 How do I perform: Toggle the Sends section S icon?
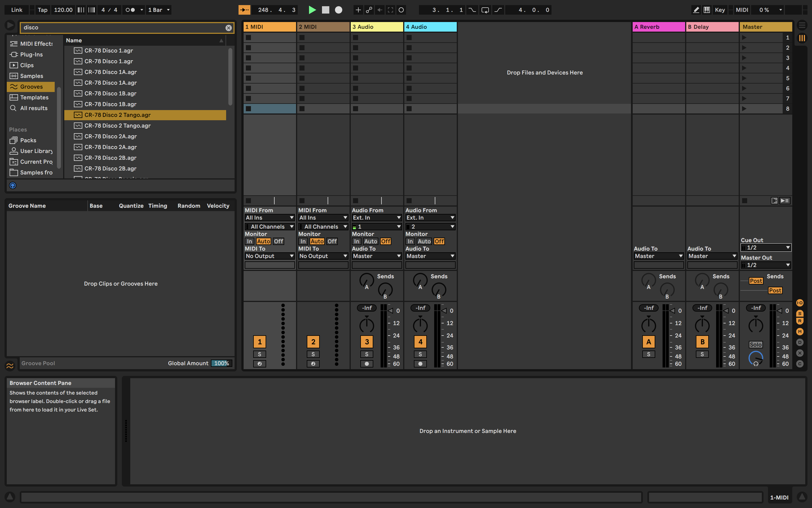pos(800,313)
